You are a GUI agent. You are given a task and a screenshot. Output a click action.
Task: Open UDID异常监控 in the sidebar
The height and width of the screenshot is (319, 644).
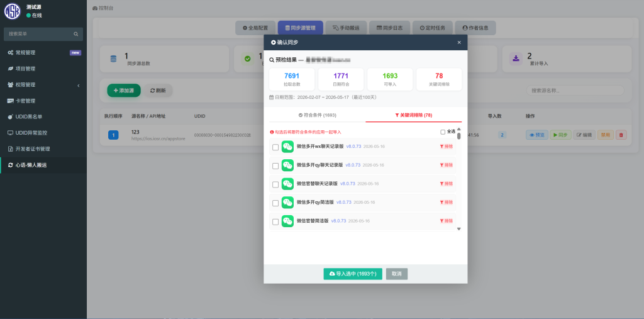(43, 133)
